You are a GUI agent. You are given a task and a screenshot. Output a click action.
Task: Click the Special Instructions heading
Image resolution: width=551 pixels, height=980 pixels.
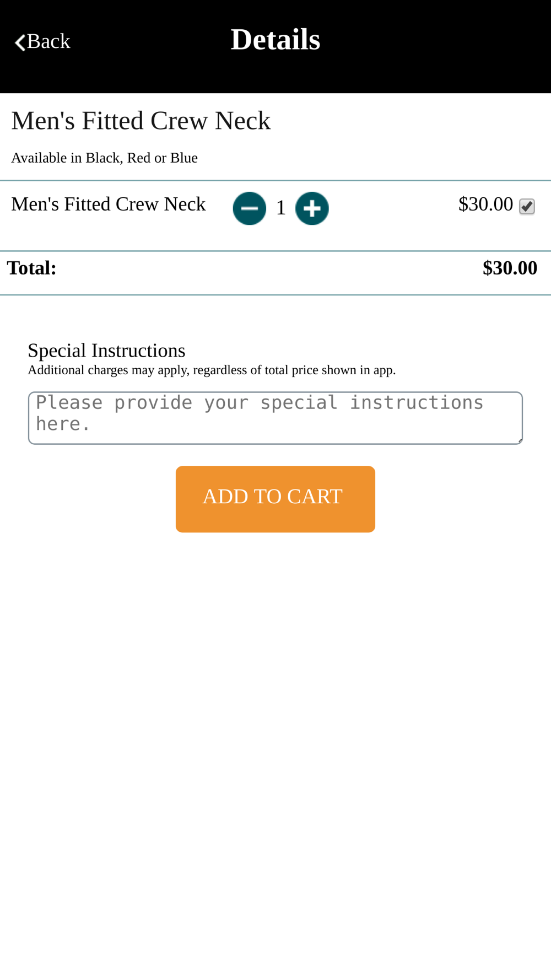coord(106,351)
